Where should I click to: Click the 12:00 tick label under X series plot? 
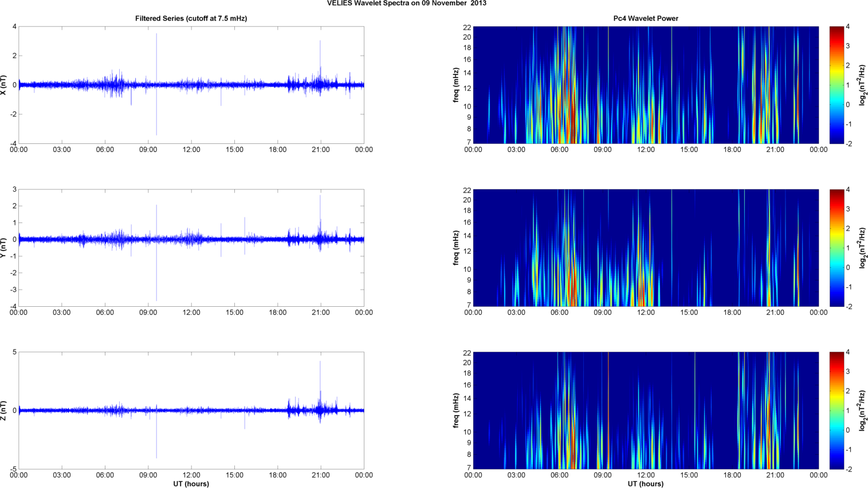[191, 150]
